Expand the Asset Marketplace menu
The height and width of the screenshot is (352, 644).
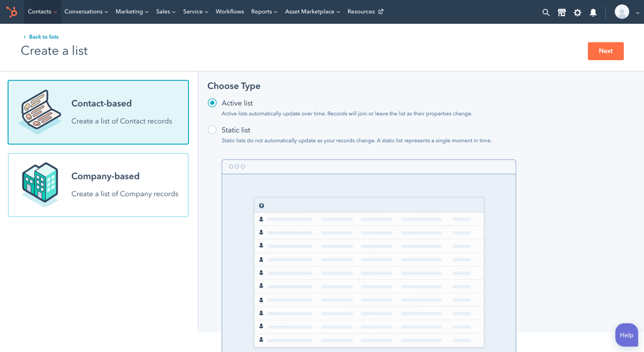[x=312, y=12]
